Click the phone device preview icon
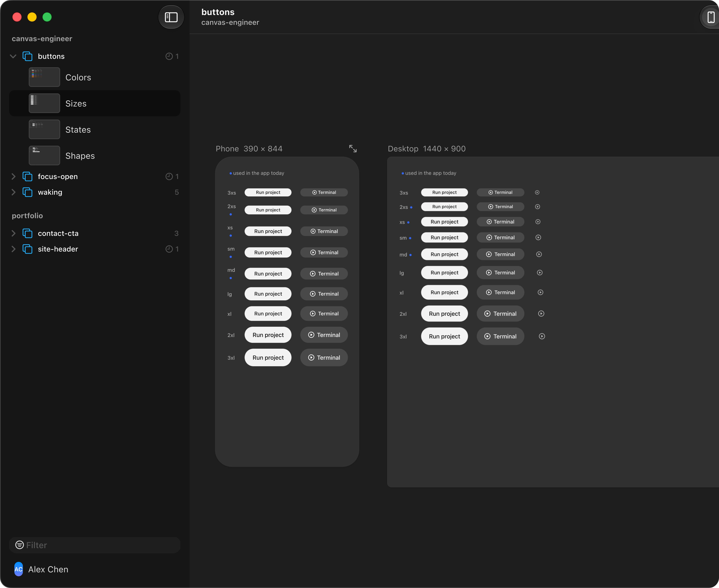Image resolution: width=719 pixels, height=588 pixels. tap(711, 17)
